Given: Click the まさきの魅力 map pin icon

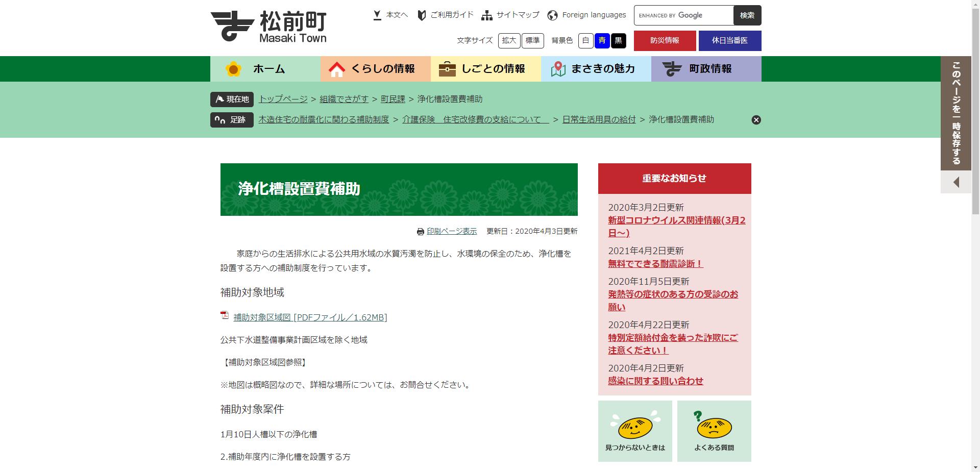Looking at the screenshot, I should coord(558,68).
